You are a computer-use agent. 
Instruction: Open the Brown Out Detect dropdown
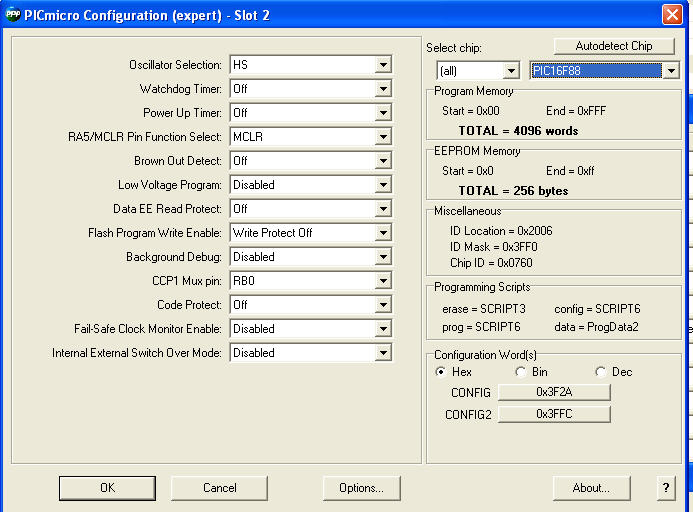click(383, 160)
